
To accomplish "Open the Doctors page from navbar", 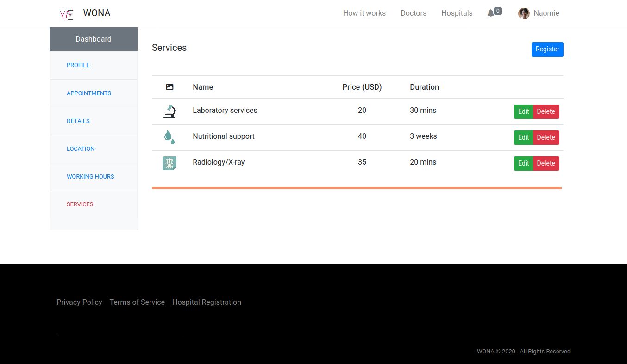I will (x=413, y=13).
